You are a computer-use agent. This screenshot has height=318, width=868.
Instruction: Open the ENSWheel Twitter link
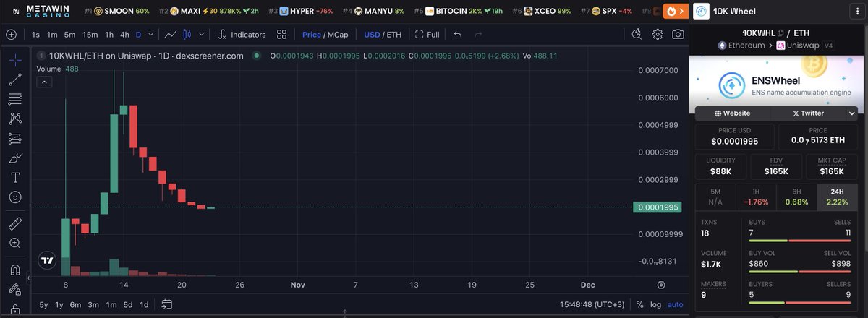click(808, 113)
